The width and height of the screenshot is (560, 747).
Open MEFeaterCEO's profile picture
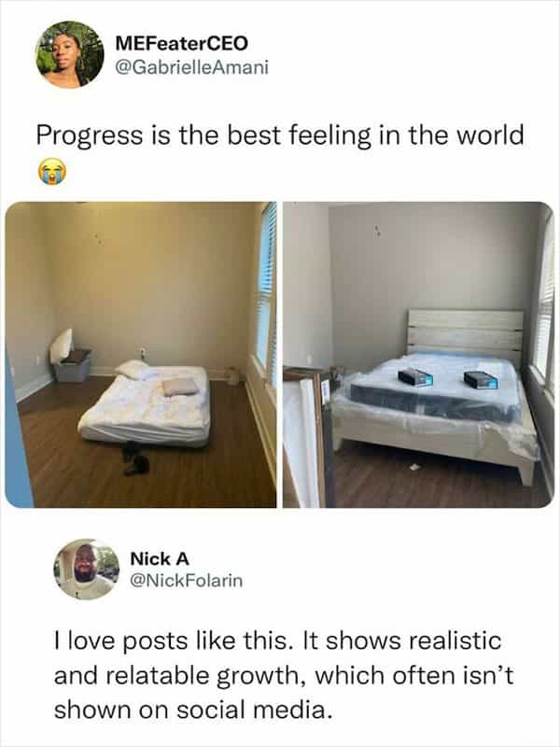[x=69, y=54]
